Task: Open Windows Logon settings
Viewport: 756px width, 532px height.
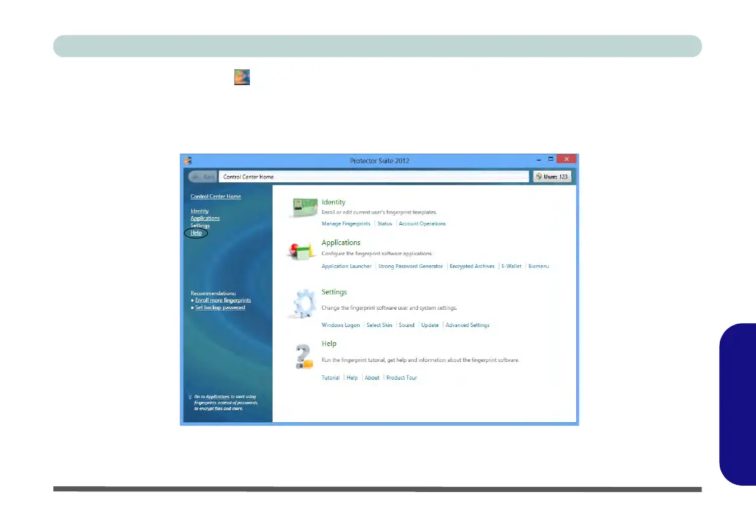Action: coord(341,325)
